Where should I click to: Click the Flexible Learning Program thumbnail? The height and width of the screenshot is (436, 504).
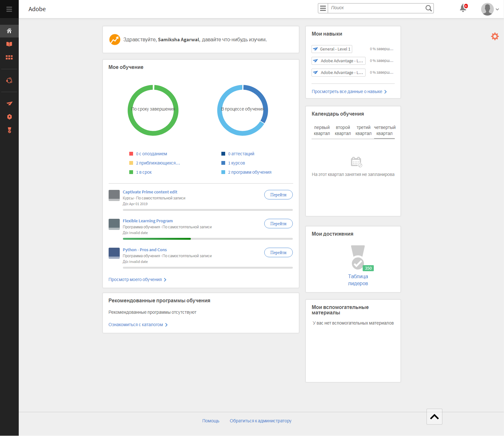(x=114, y=224)
